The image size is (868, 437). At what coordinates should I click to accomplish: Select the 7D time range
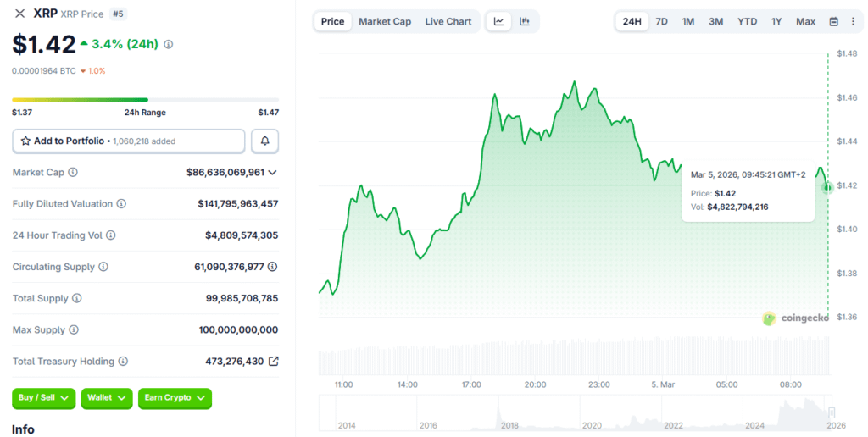(x=662, y=21)
